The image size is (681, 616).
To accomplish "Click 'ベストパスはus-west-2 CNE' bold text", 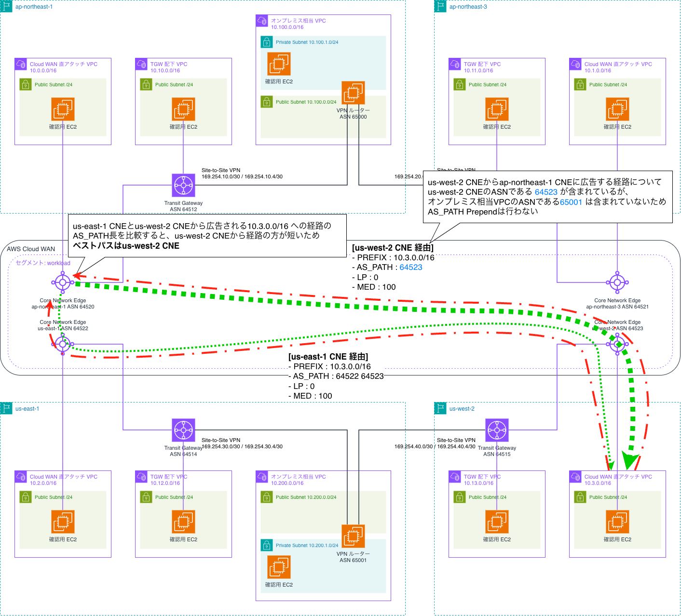I will [126, 246].
